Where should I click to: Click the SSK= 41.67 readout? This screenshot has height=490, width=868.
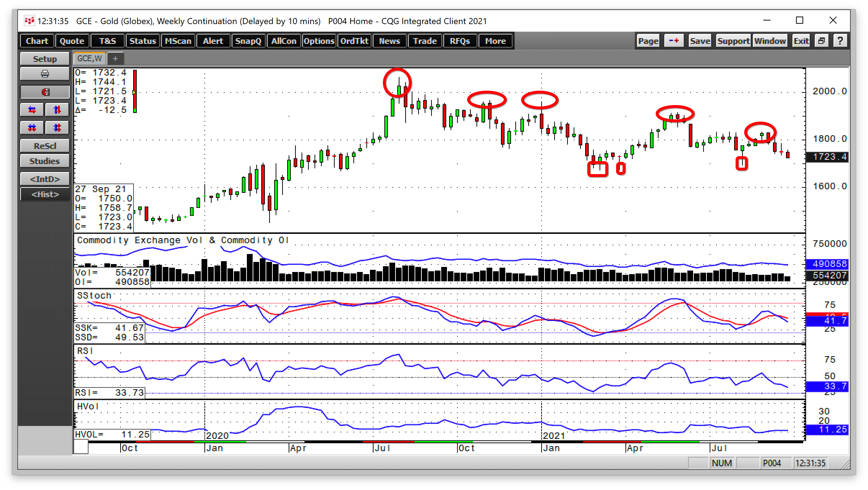(x=109, y=328)
